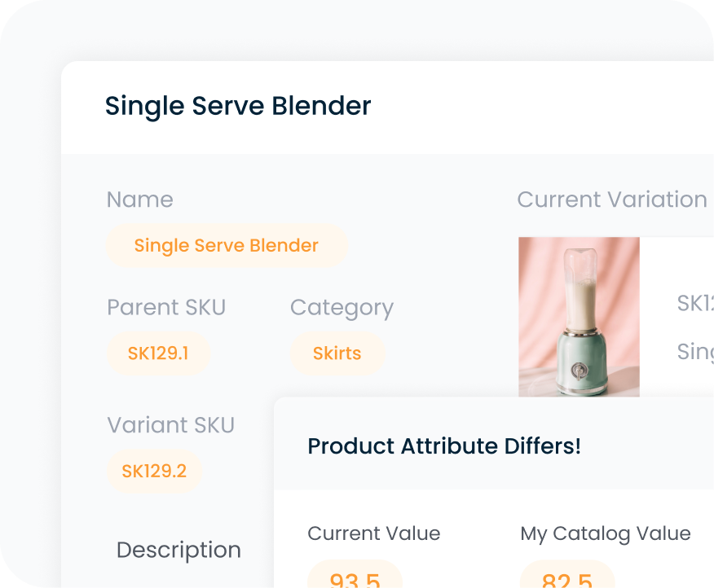Click the Single Serve Blender page header

click(237, 106)
